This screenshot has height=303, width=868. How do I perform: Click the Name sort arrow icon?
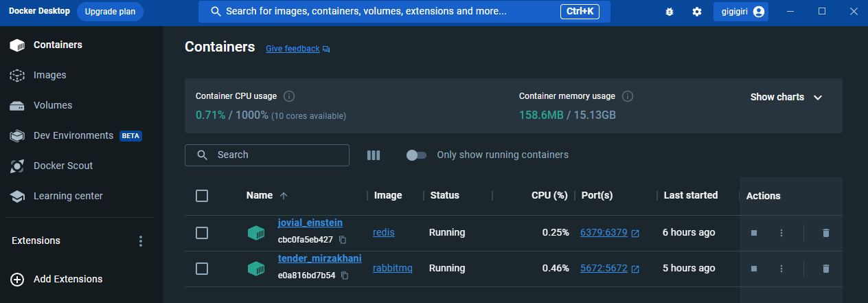click(x=284, y=196)
